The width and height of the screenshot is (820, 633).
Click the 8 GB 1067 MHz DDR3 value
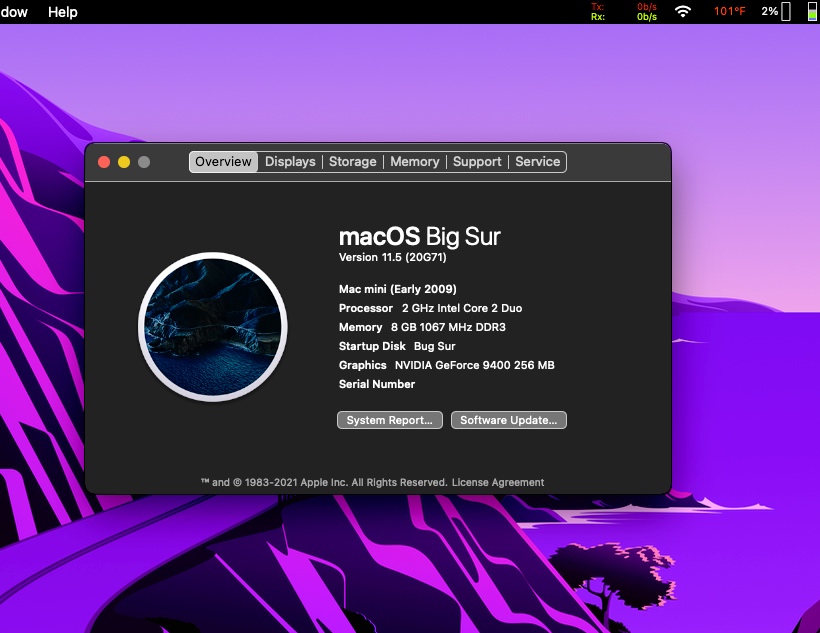[x=448, y=327]
